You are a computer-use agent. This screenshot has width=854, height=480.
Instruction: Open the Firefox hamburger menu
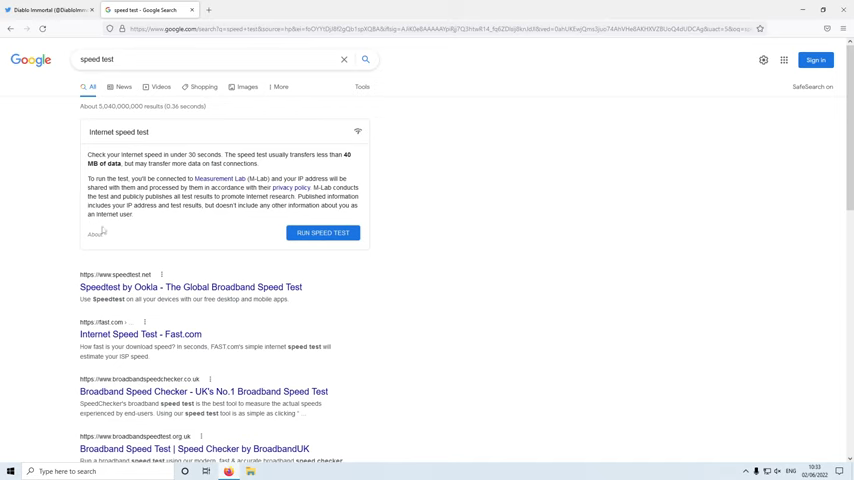(x=843, y=29)
